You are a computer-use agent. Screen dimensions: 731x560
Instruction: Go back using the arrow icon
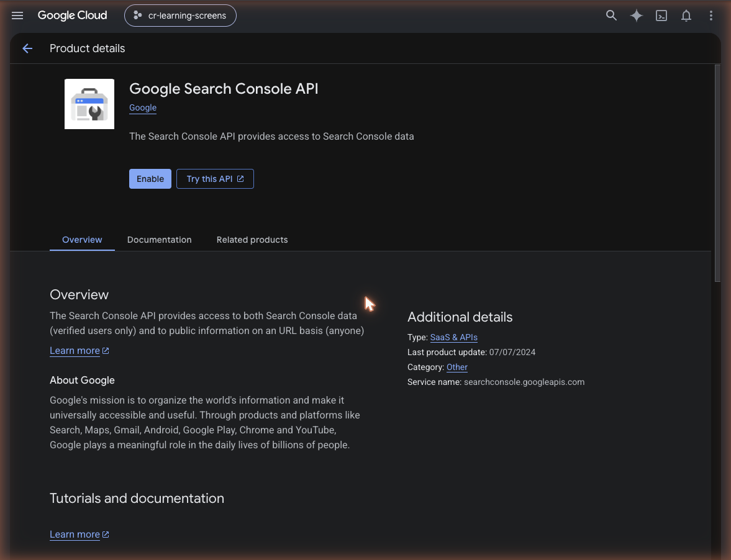click(27, 48)
